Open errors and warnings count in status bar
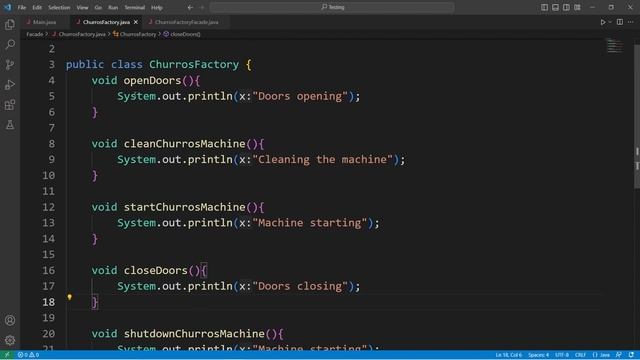Image resolution: width=640 pixels, height=360 pixels. [28, 355]
